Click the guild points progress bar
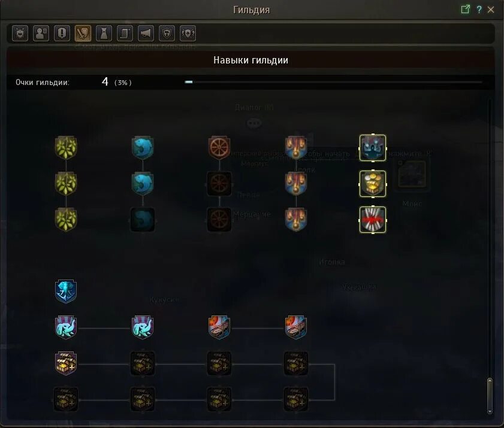The image size is (504, 428). pyautogui.click(x=333, y=82)
